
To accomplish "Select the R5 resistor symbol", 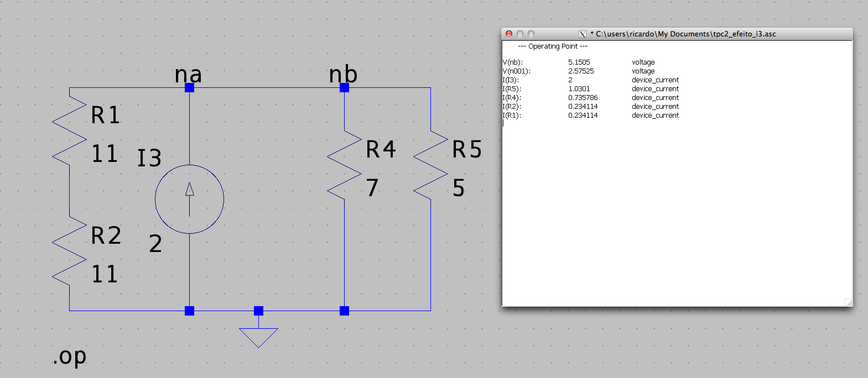I will 430,166.
